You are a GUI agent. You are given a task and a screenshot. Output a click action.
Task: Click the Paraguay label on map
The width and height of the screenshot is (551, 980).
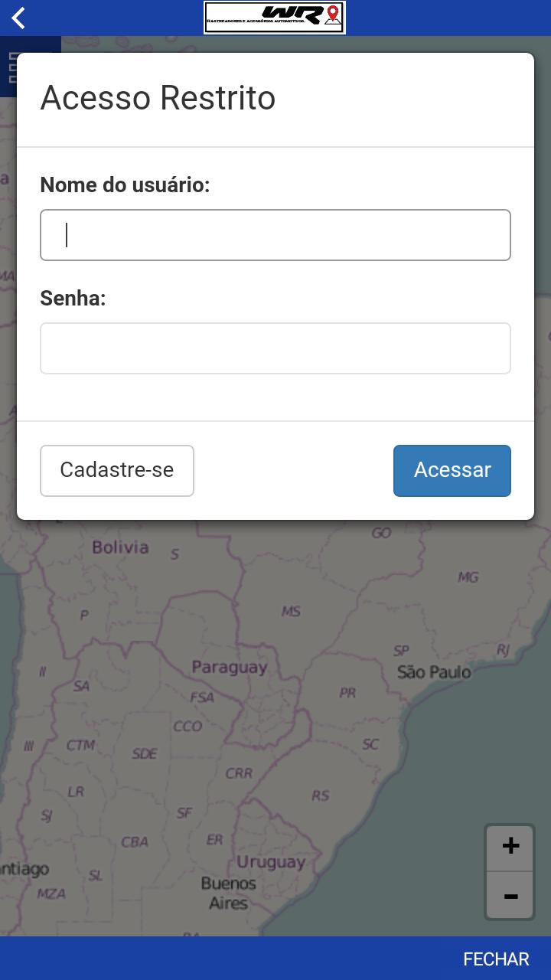pos(230,667)
